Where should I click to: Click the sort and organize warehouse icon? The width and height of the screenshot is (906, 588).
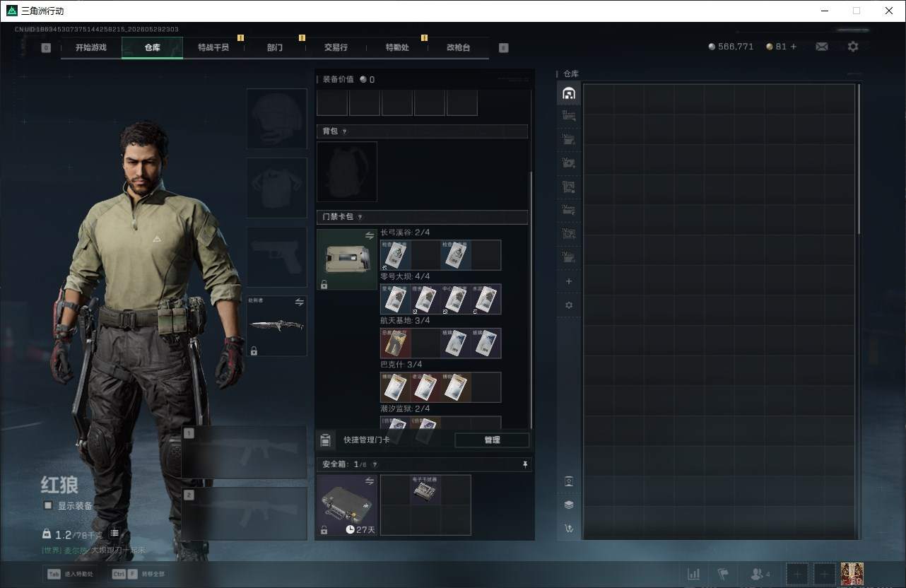pos(569,528)
